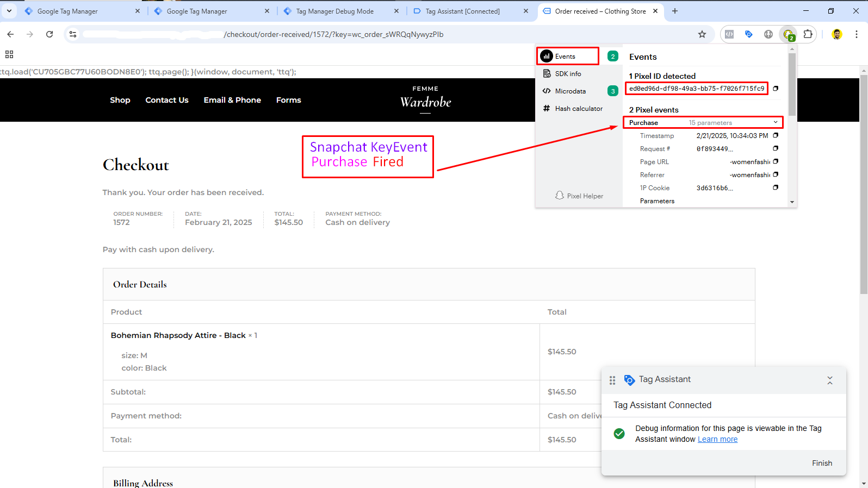This screenshot has width=868, height=488.
Task: Open the Snap Pixel Helper extension
Action: (x=788, y=34)
